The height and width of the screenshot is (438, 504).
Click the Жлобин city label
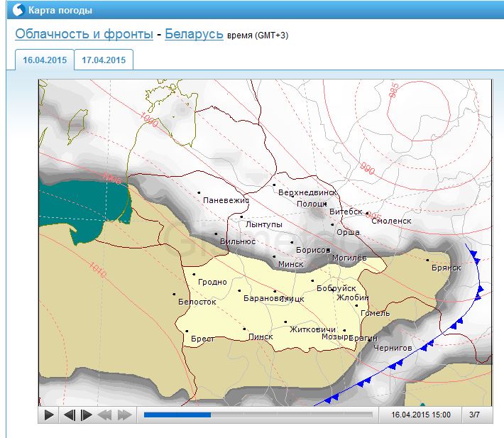[352, 297]
